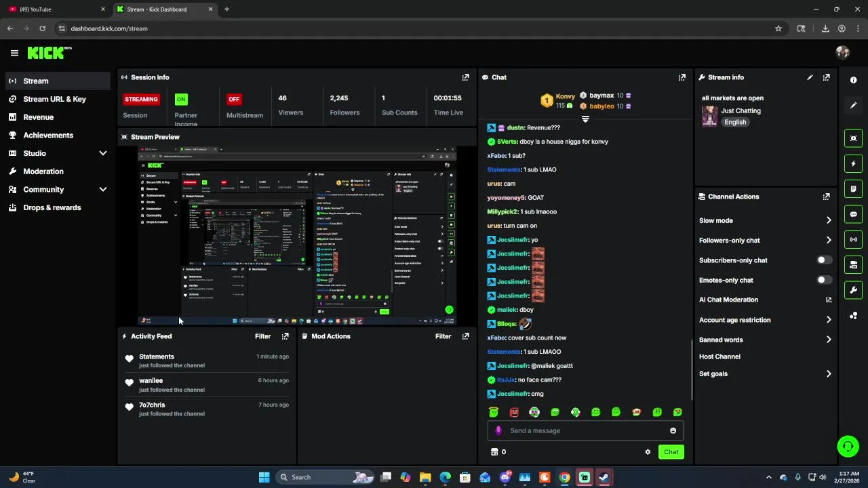Toggle Subscribers-only chat switch

824,260
